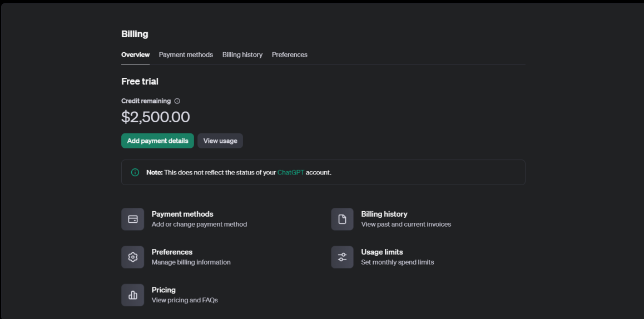Click the Usage limits sliders icon
The width and height of the screenshot is (644, 319).
(342, 257)
